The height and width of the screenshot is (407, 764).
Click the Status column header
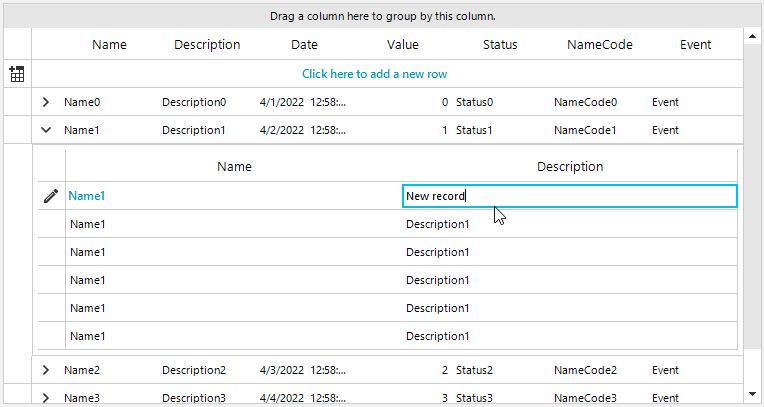click(x=500, y=45)
